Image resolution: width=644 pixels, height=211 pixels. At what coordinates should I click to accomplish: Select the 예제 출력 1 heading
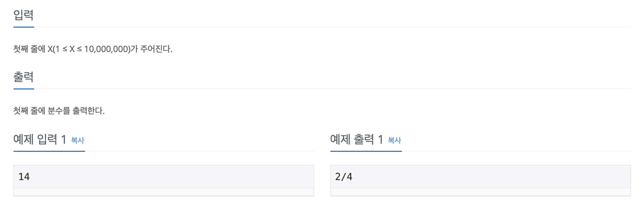357,139
